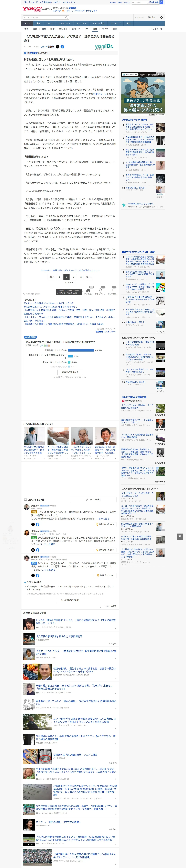This screenshot has width=186, height=868.
Task: Open the 速報 navigation tab
Action: (x=38, y=24)
